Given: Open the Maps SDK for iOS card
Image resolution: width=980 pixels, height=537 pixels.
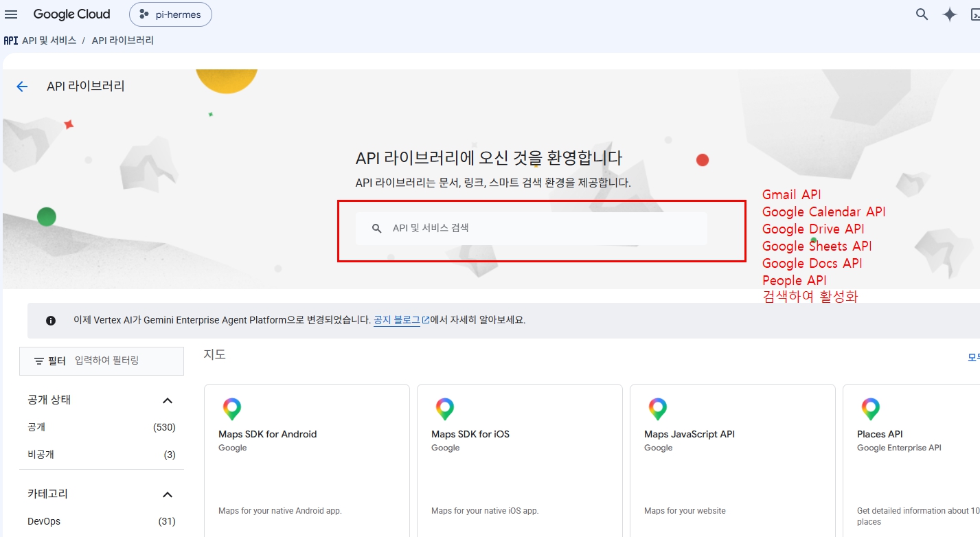Looking at the screenshot, I should [x=520, y=460].
